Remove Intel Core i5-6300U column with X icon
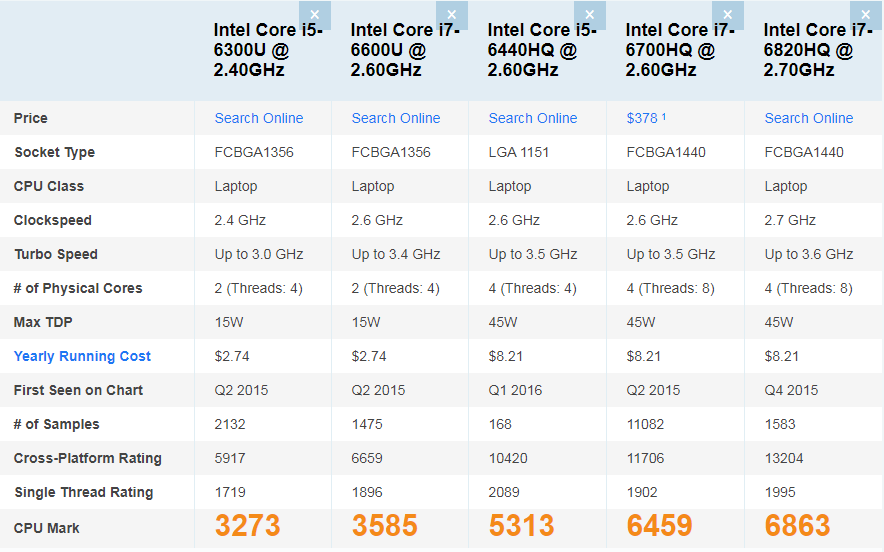 314,15
